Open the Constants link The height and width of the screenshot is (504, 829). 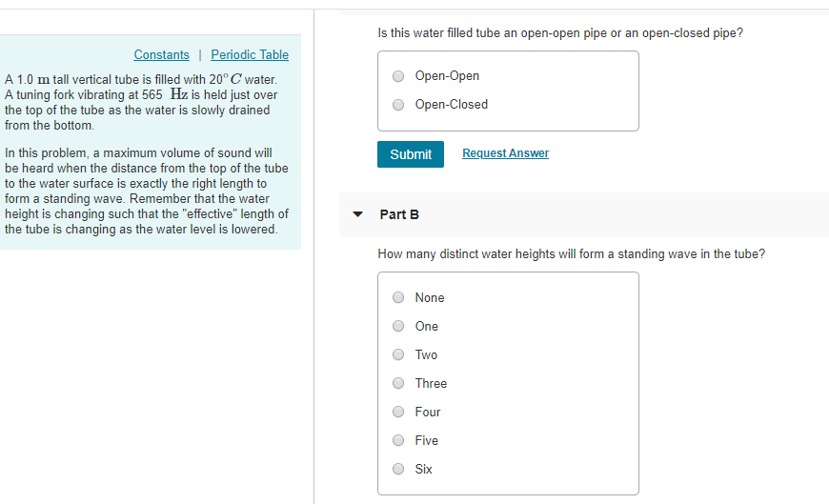(x=161, y=55)
